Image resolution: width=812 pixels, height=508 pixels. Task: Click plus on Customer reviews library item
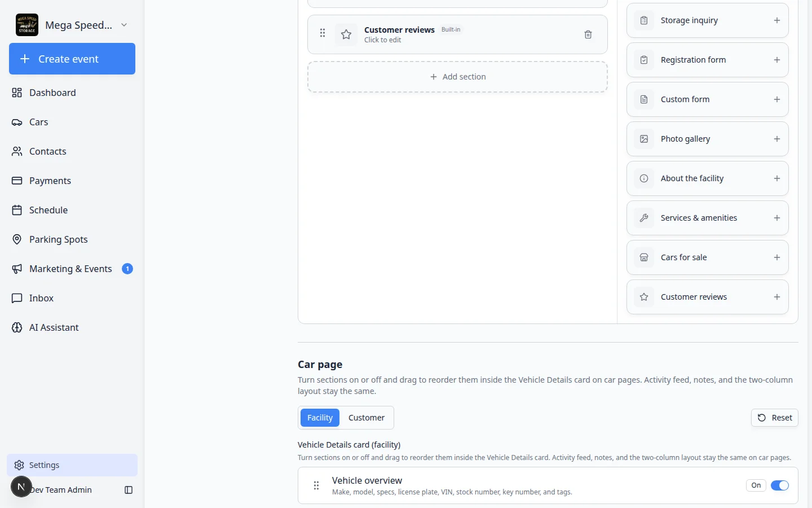(777, 297)
